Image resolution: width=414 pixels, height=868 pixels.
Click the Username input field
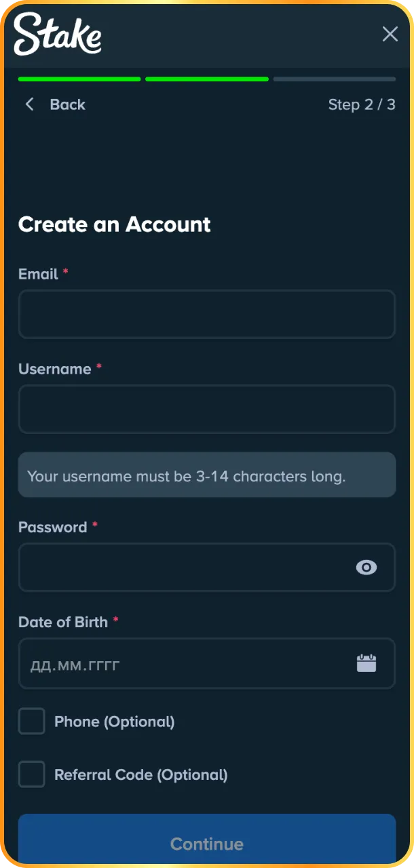coord(207,409)
